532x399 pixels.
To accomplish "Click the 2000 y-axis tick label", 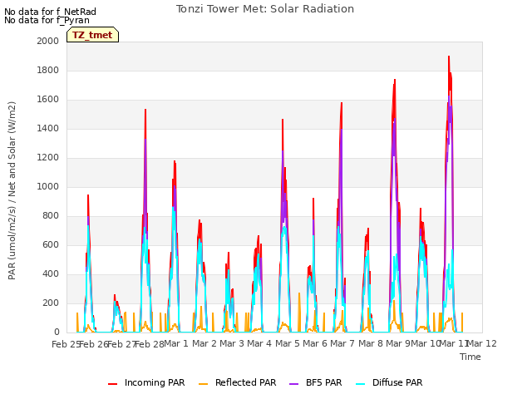I will tap(48, 41).
